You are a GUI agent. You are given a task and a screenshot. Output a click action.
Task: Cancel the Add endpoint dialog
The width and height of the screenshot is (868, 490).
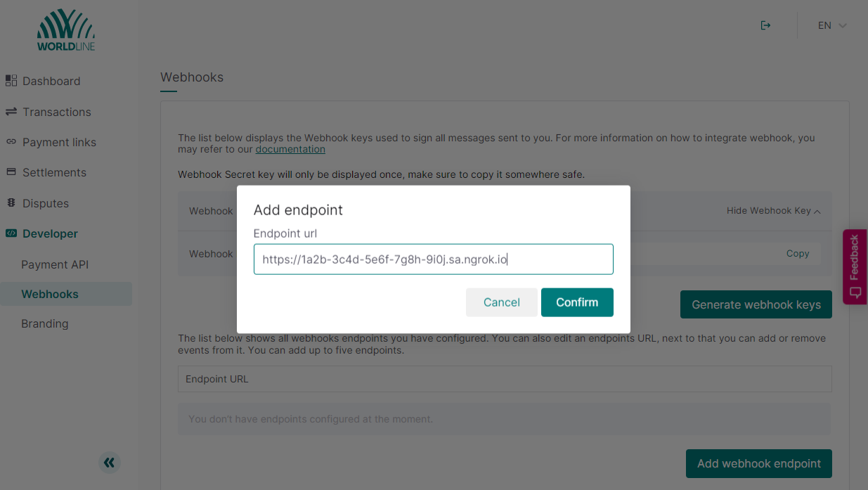[x=501, y=302]
